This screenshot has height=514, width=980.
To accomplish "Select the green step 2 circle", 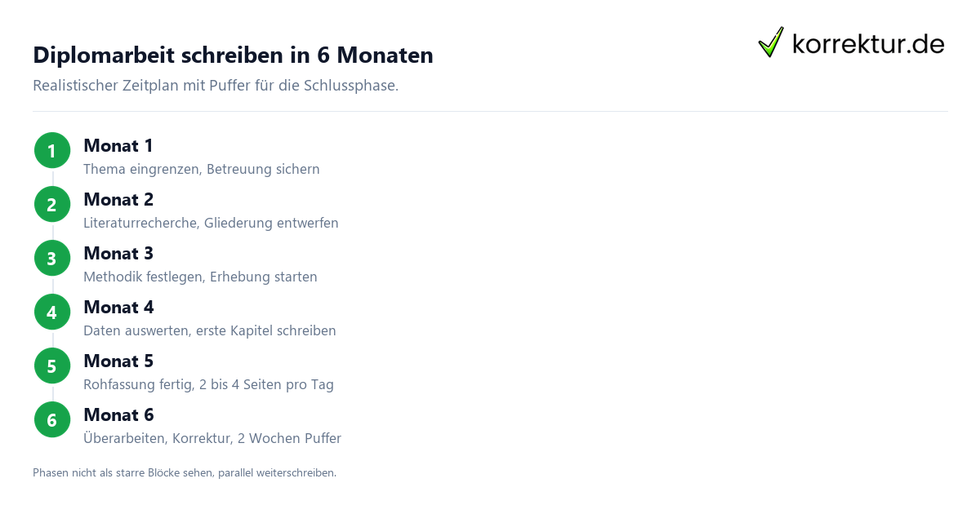I will tap(52, 204).
